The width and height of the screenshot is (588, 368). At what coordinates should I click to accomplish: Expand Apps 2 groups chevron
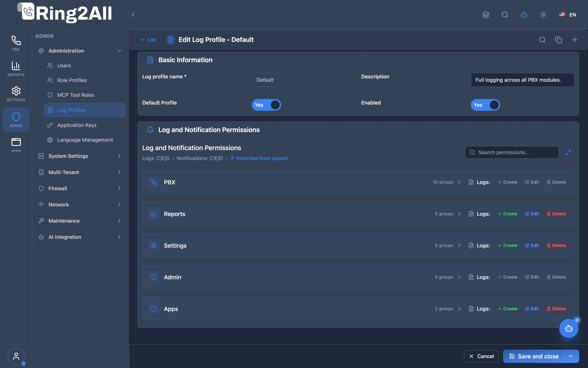(x=459, y=309)
